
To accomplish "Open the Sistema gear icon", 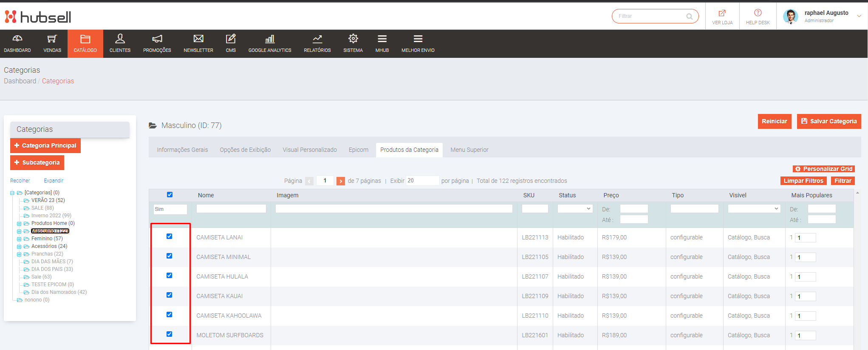I will click(x=353, y=39).
